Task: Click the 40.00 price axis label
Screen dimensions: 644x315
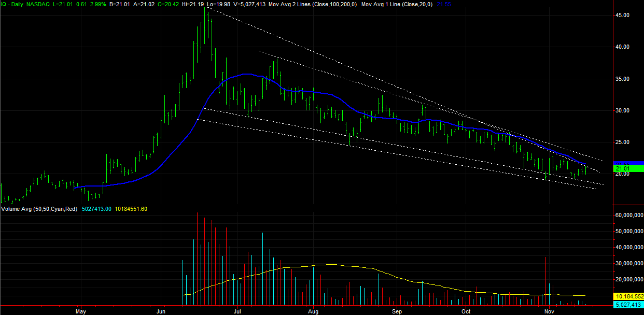Action: pos(622,47)
